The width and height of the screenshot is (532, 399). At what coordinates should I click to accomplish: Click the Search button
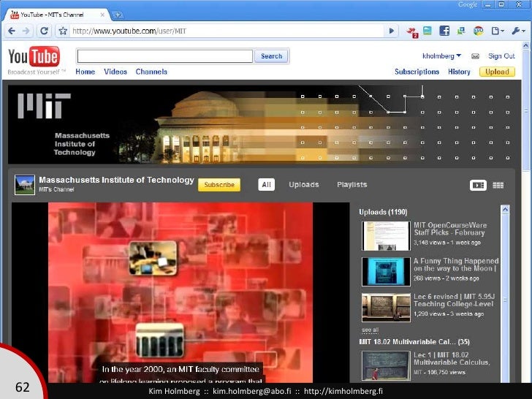click(x=271, y=56)
